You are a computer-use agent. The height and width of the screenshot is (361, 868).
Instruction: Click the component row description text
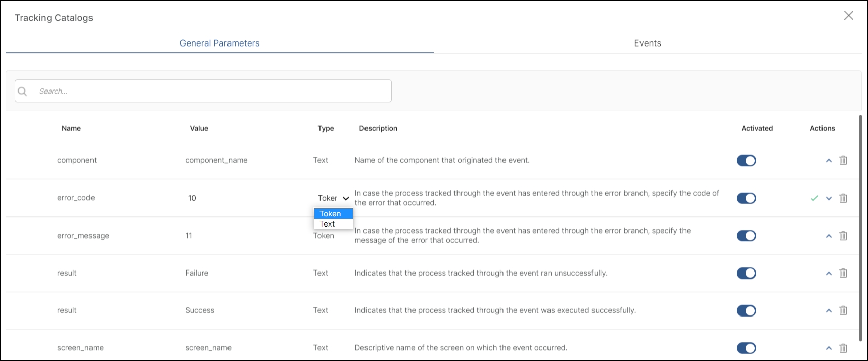coord(442,160)
